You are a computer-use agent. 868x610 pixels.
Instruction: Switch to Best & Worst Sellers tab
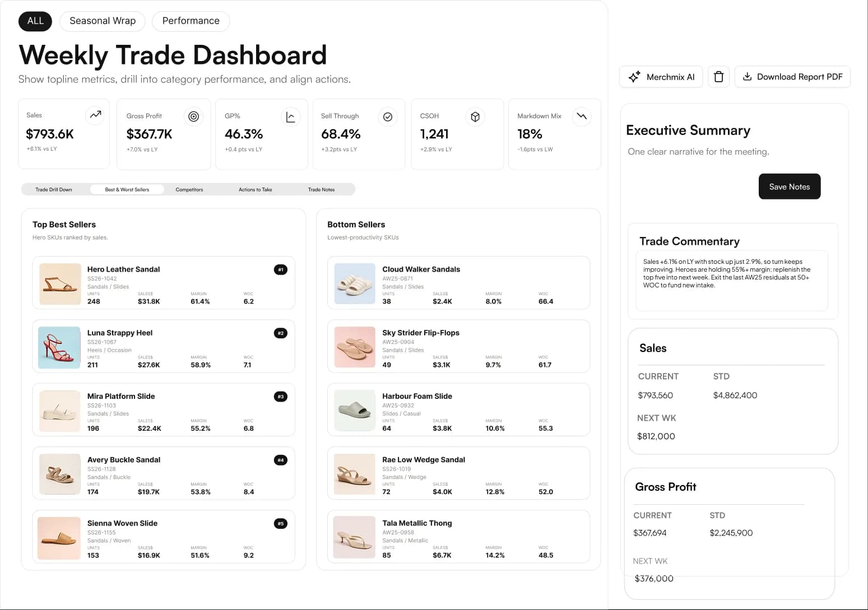click(x=127, y=189)
